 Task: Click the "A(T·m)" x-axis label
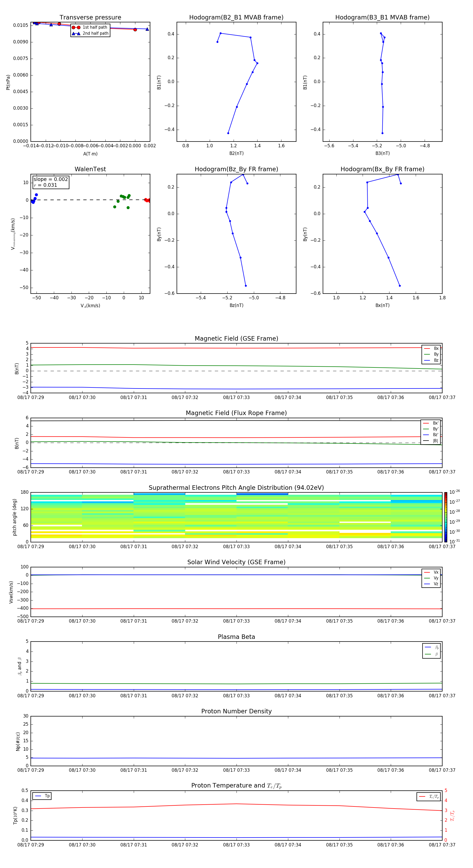coord(90,154)
